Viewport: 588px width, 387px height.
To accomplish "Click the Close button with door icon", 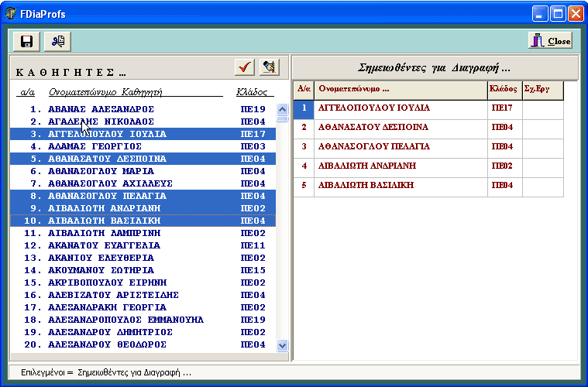I will [550, 41].
